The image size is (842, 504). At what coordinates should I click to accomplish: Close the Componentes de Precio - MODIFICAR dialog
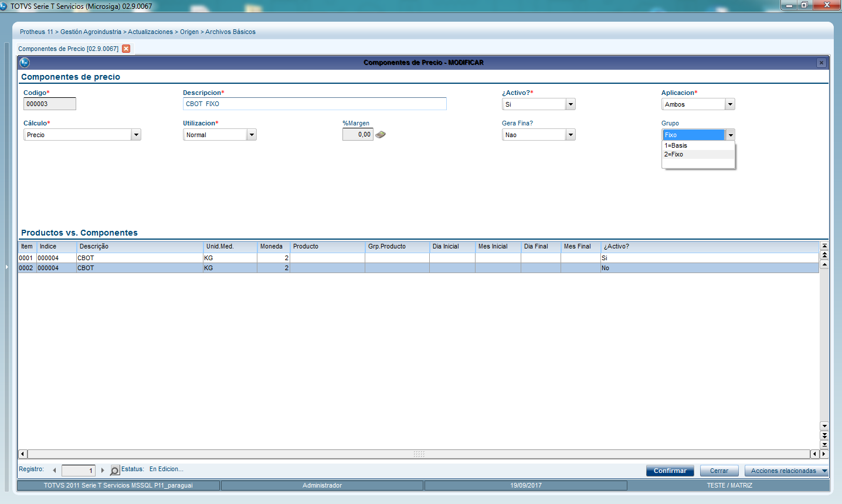tap(821, 63)
